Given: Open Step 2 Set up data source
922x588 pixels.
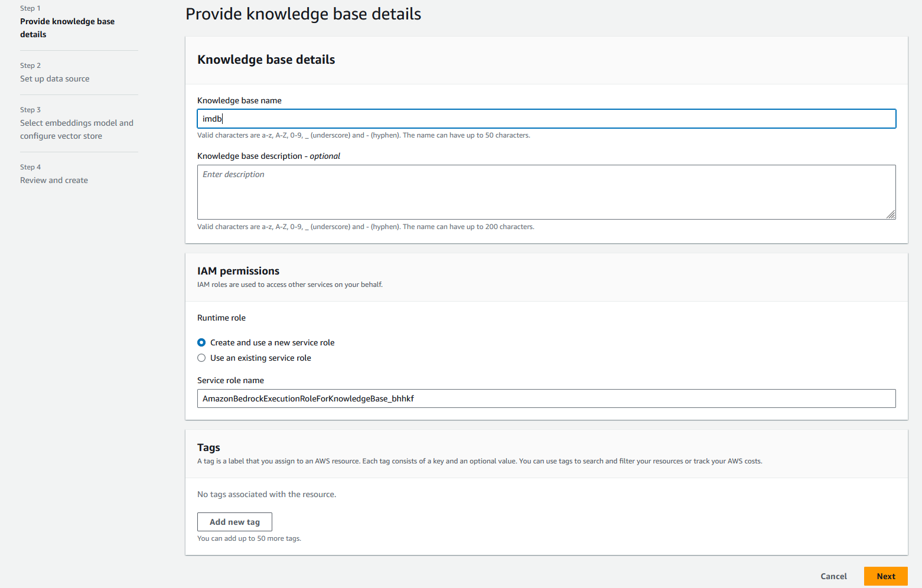Looking at the screenshot, I should (x=54, y=78).
